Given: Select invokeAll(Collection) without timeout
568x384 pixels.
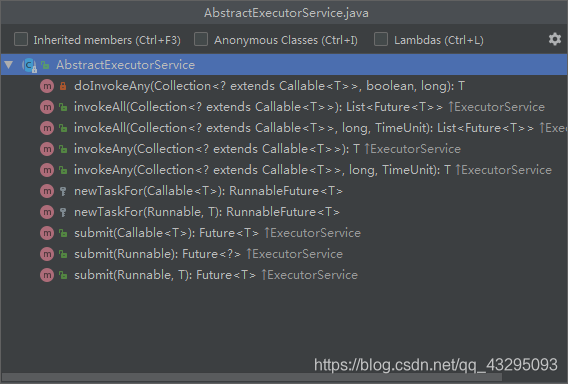Looking at the screenshot, I should click(309, 107).
